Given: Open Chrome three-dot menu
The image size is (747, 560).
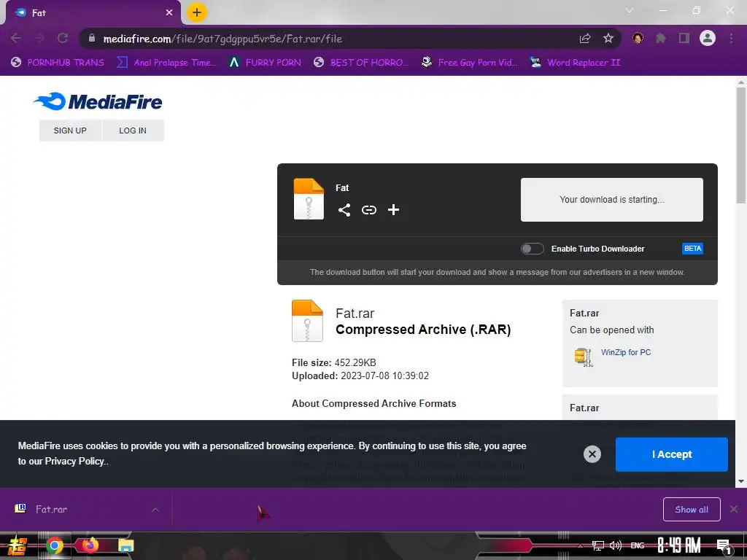Looking at the screenshot, I should click(x=731, y=38).
